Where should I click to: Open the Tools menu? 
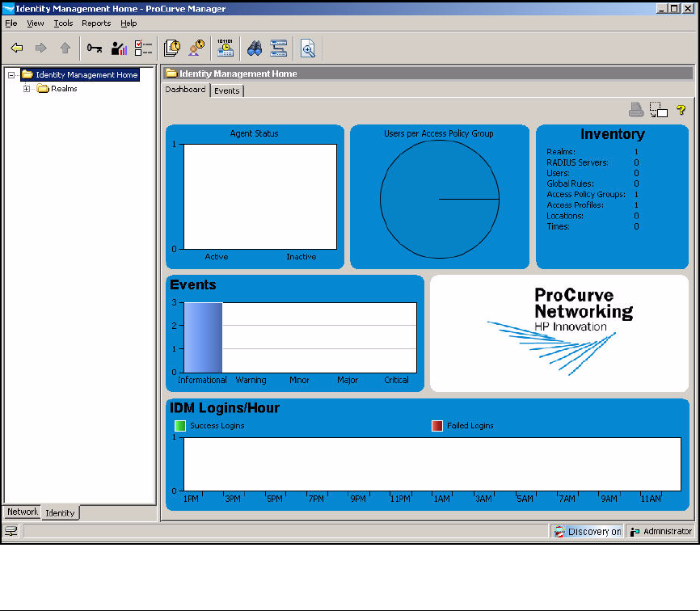tap(63, 23)
